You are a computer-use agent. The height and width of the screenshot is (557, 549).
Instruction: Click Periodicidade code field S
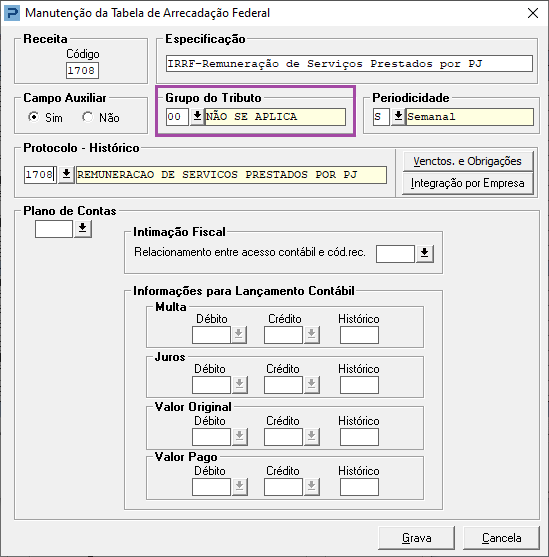(x=381, y=117)
